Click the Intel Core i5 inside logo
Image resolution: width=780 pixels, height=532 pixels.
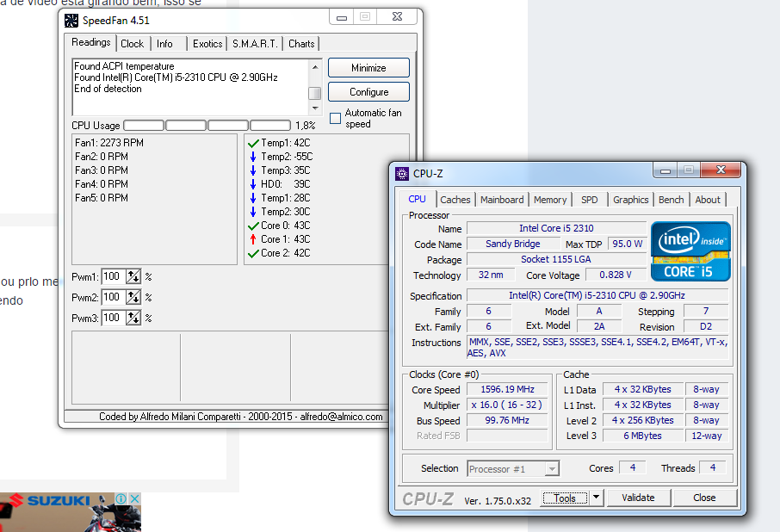point(690,251)
